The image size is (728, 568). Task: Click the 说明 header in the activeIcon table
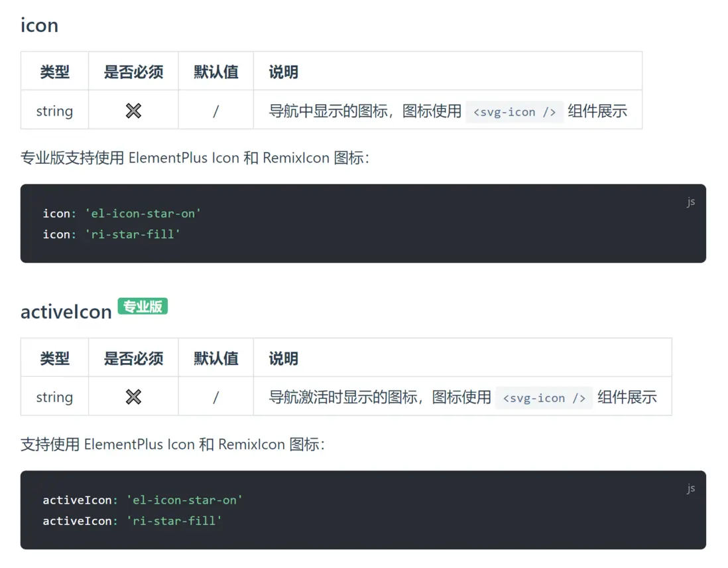283,358
